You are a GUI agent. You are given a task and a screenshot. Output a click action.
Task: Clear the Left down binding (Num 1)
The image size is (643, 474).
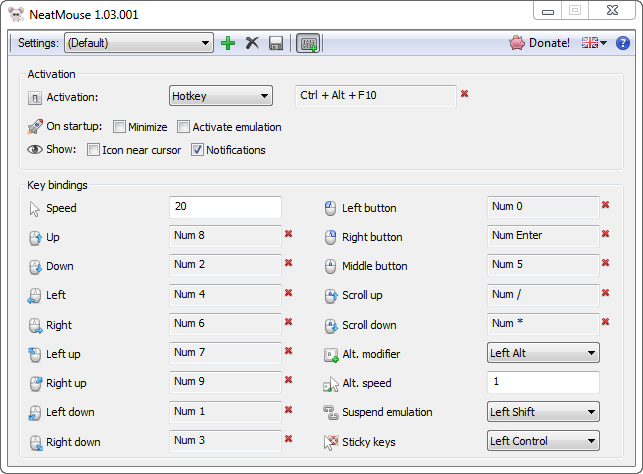pyautogui.click(x=289, y=410)
